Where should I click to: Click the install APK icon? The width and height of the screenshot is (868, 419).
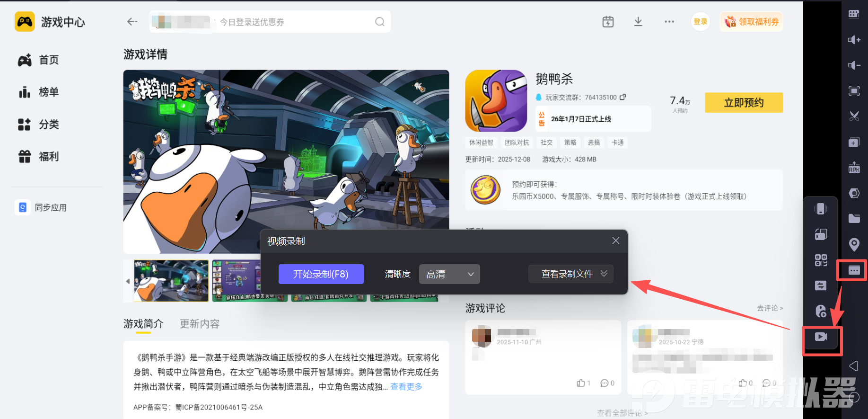click(x=854, y=168)
